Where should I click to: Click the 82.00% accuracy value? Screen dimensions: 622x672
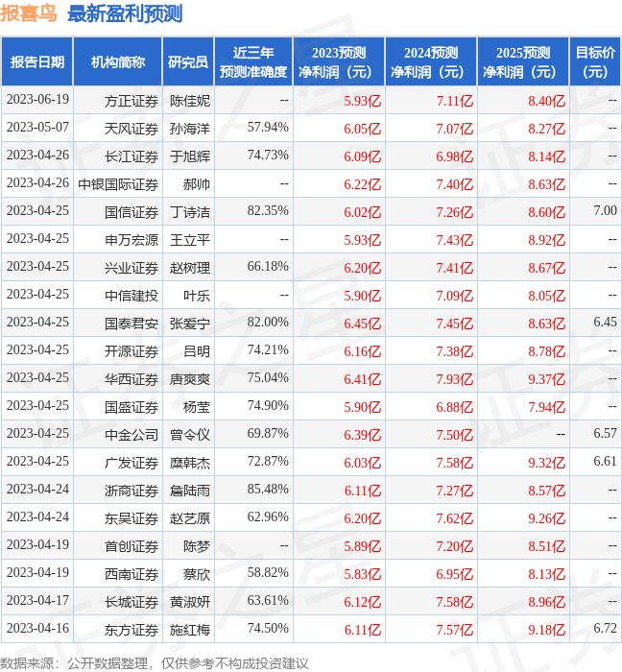coord(268,323)
